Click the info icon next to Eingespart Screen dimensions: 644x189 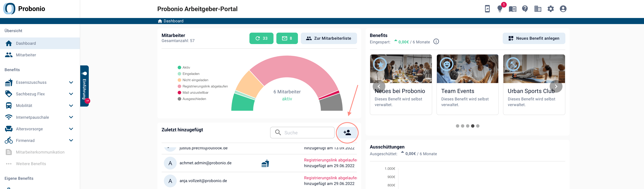pyautogui.click(x=436, y=42)
